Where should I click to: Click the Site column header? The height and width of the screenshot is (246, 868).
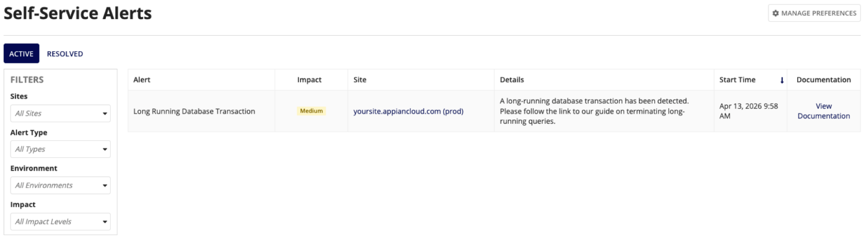pyautogui.click(x=360, y=80)
